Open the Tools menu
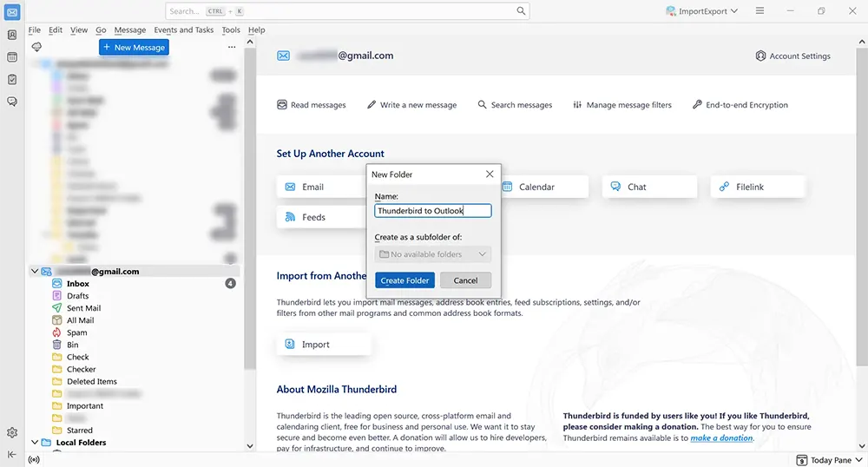This screenshot has height=467, width=868. [x=231, y=30]
